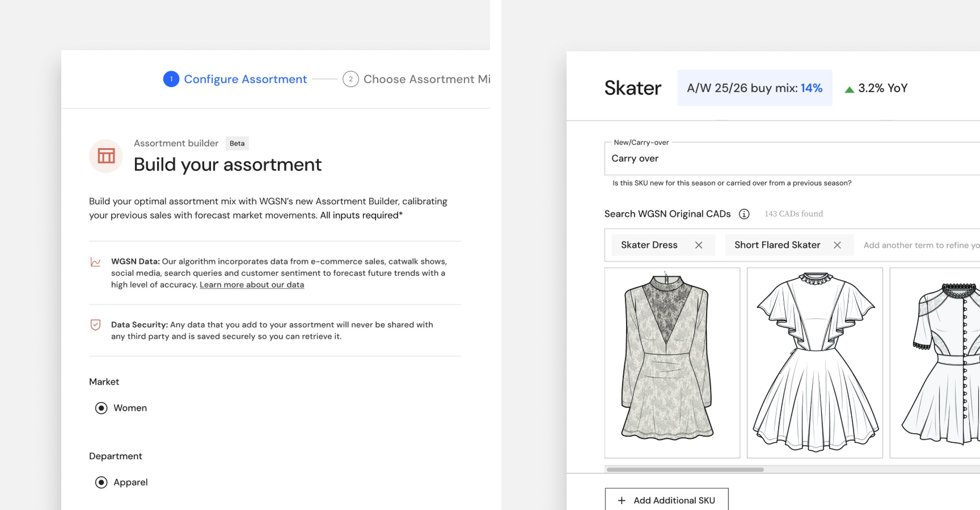The width and height of the screenshot is (980, 510).
Task: Select the flutter-sleeve skater dress CAD
Action: [x=815, y=363]
